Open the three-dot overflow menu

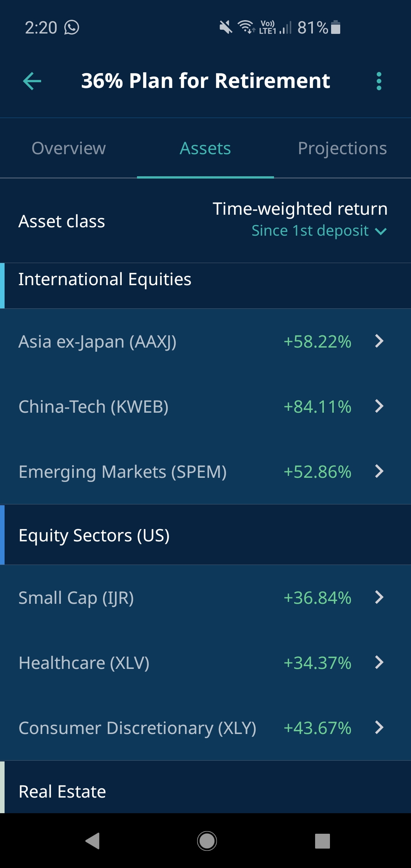coord(379,81)
